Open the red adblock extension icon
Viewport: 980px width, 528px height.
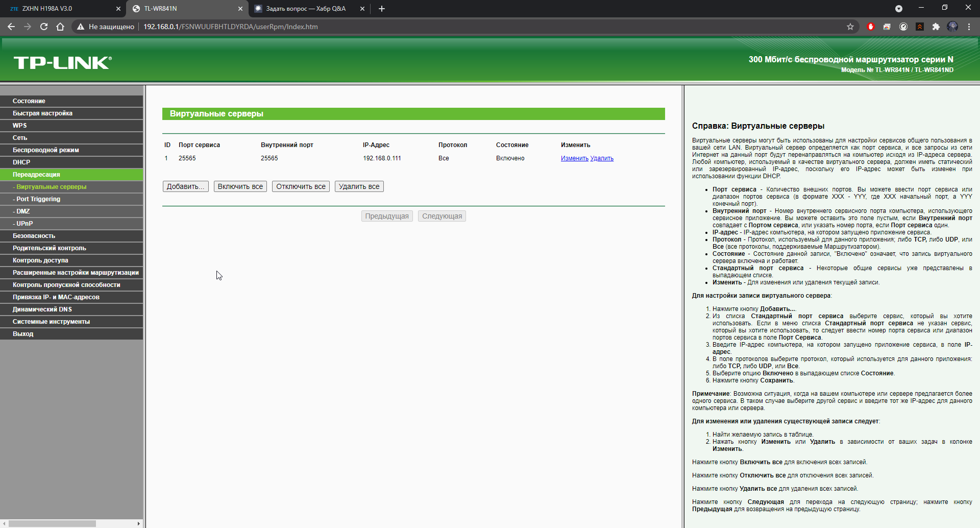tap(871, 27)
